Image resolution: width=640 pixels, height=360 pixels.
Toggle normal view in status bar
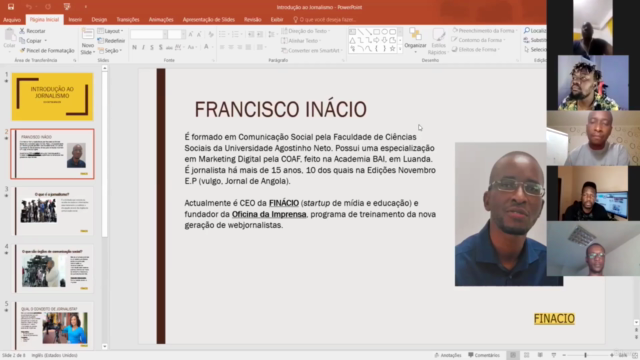(x=513, y=355)
